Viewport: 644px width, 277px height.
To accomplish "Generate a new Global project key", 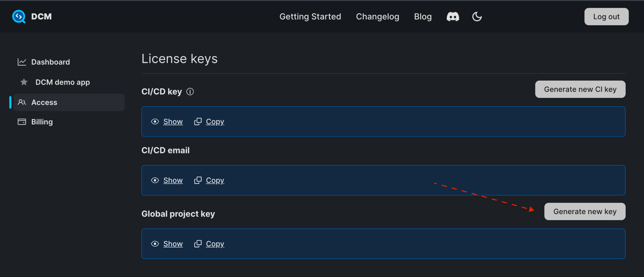I will (585, 211).
